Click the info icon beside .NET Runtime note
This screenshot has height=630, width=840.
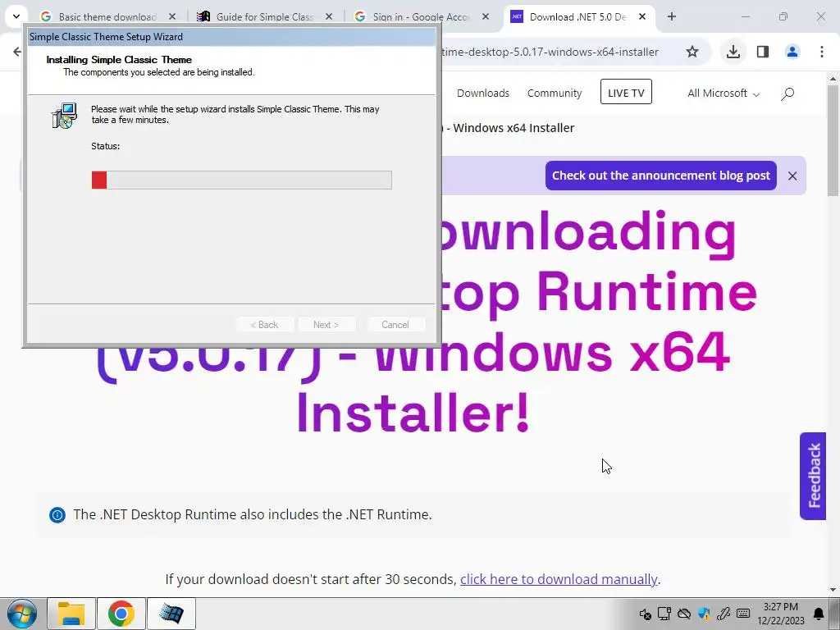coord(57,515)
